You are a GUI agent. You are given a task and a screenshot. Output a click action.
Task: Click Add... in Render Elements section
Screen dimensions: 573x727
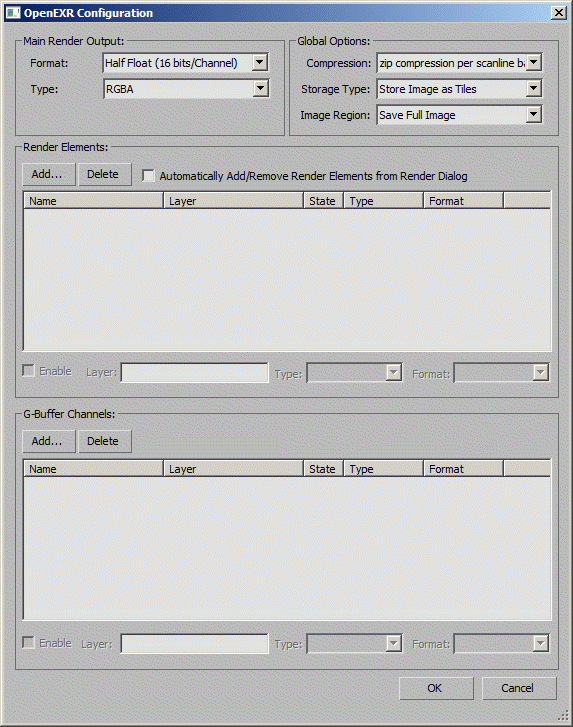49,174
